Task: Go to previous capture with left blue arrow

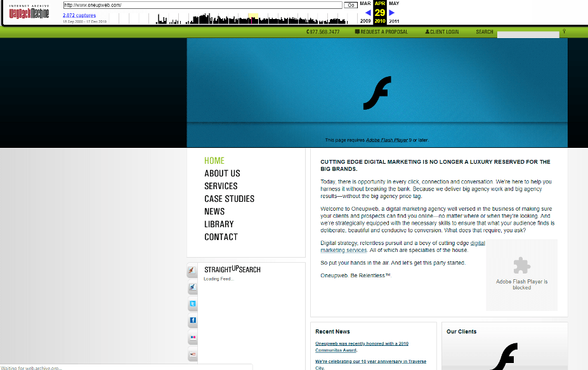Action: click(x=368, y=13)
